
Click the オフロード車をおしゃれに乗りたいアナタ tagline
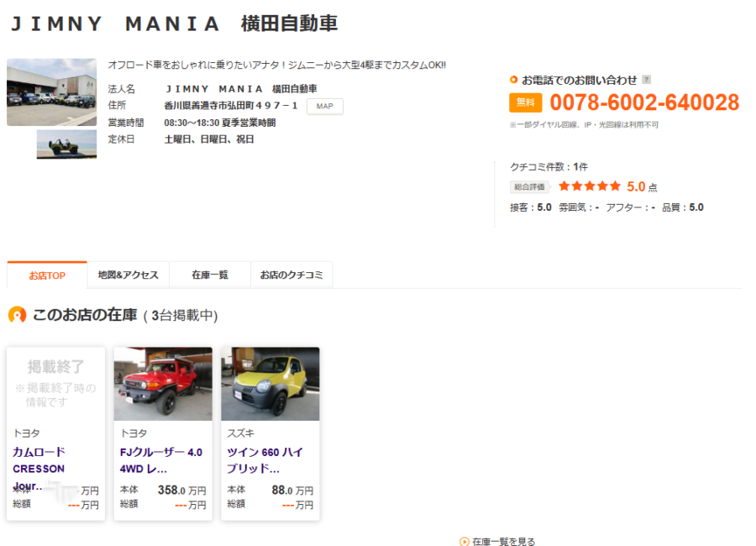[276, 65]
